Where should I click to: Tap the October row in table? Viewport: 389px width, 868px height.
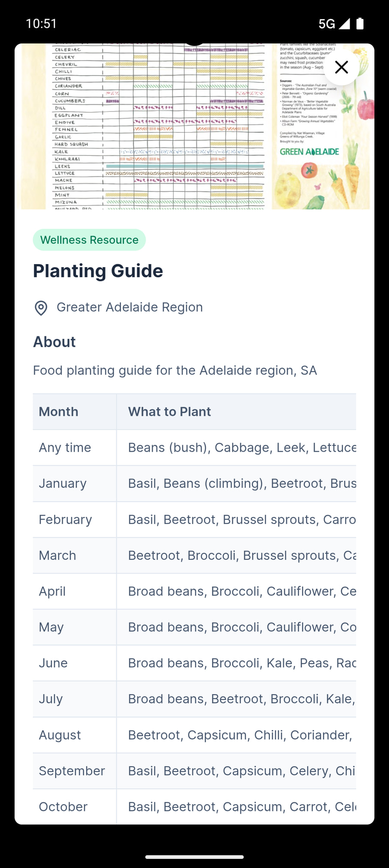(x=194, y=807)
